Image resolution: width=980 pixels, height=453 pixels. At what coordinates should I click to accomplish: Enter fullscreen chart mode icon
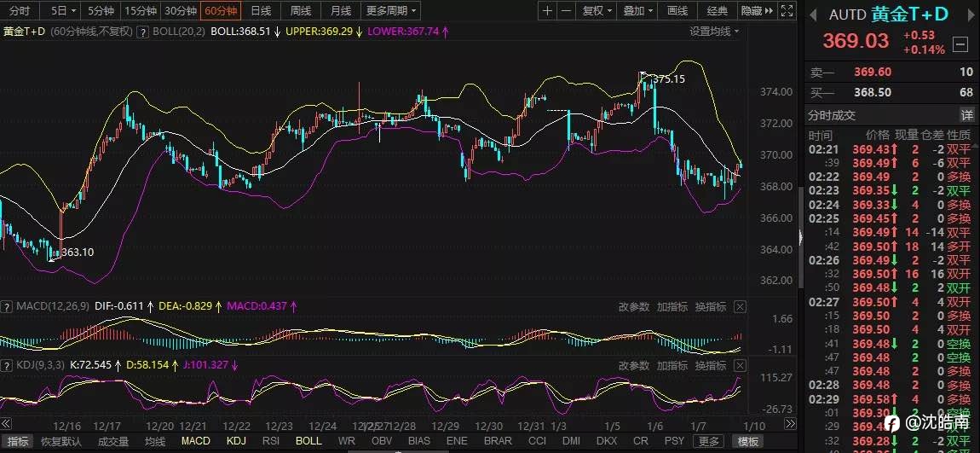(787, 10)
